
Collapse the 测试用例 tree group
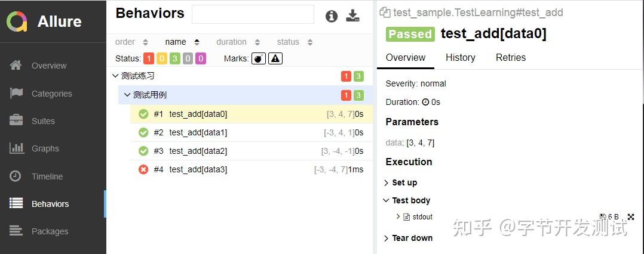coord(127,95)
